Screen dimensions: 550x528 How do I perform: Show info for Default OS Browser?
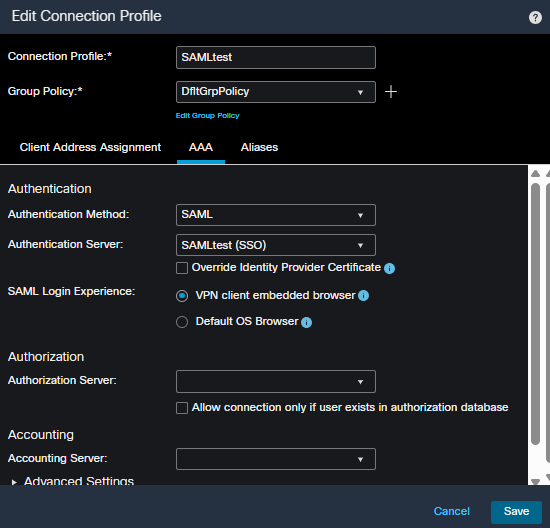click(306, 322)
